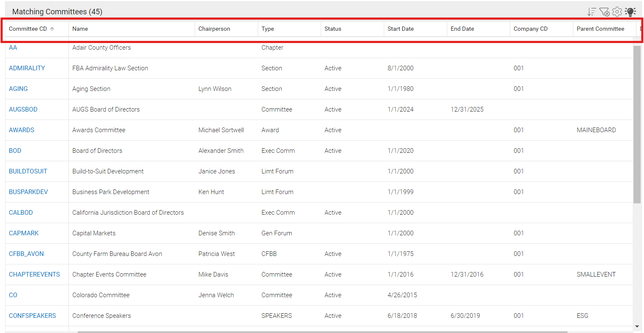The width and height of the screenshot is (644, 333).
Task: Sort by the Name column header
Action: point(80,29)
